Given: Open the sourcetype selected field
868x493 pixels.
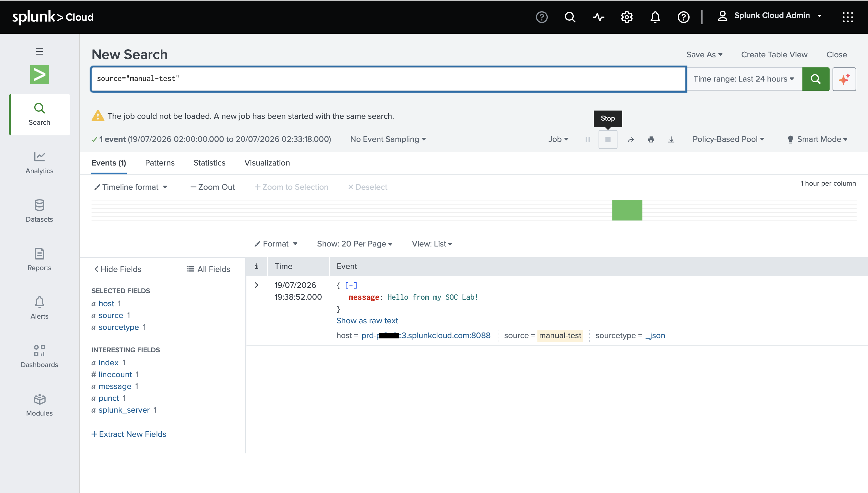Looking at the screenshot, I should [119, 327].
